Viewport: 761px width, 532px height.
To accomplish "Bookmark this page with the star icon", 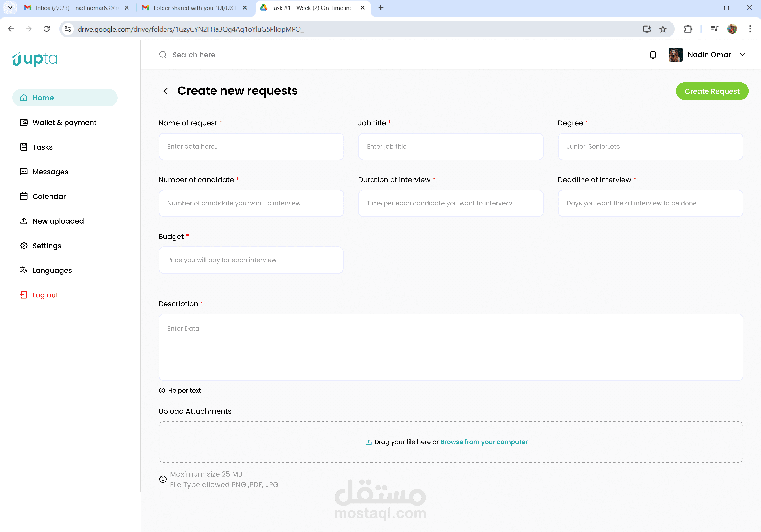I will 663,29.
